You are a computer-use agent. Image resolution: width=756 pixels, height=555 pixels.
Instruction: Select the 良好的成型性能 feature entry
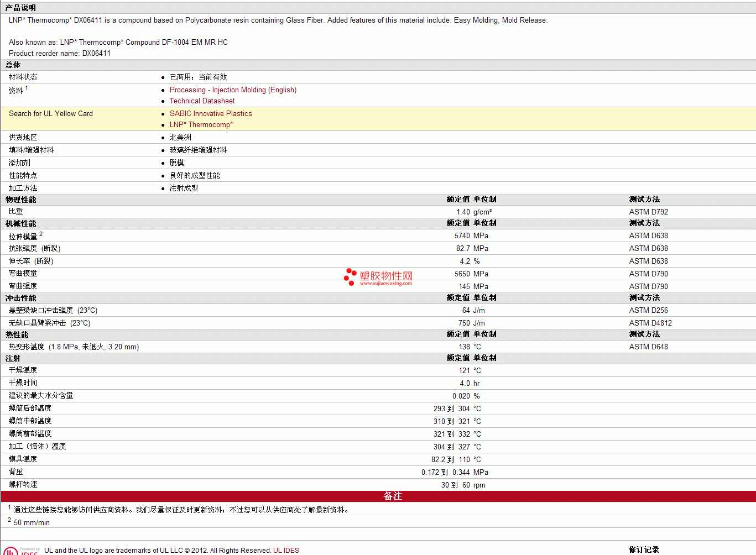(x=195, y=176)
